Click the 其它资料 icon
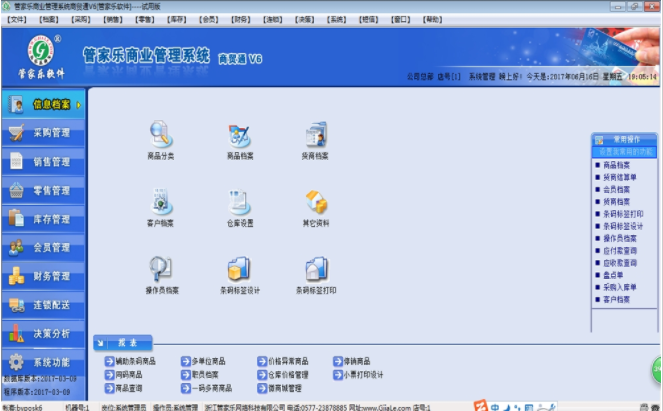Screen dimensions: 663x411 pos(315,202)
